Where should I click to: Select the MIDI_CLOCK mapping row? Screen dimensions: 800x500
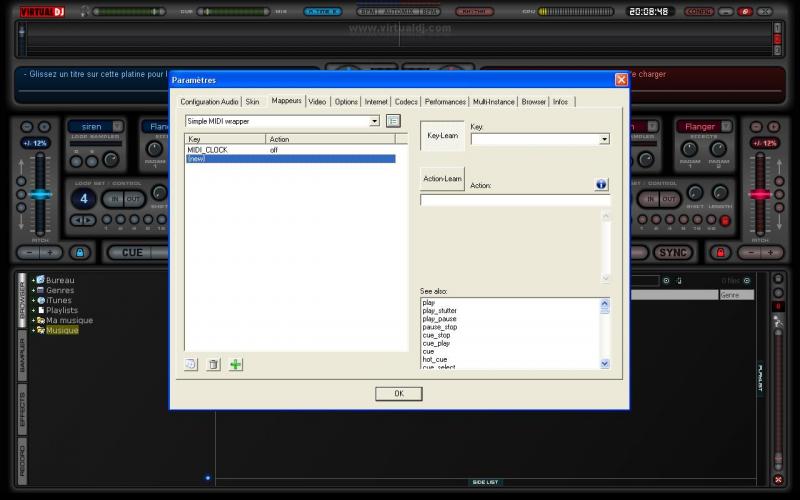pyautogui.click(x=290, y=149)
